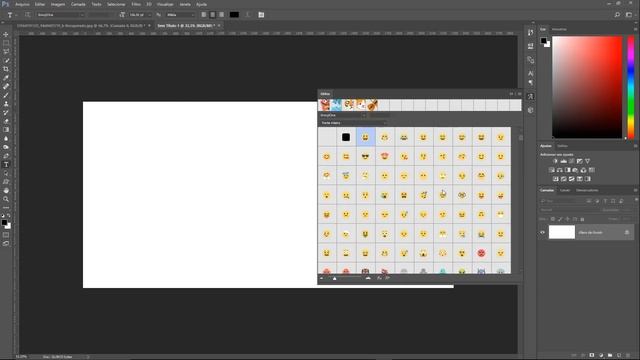Screen dimensions: 640x360
Task: Switch to the Canais tab
Action: click(565, 190)
